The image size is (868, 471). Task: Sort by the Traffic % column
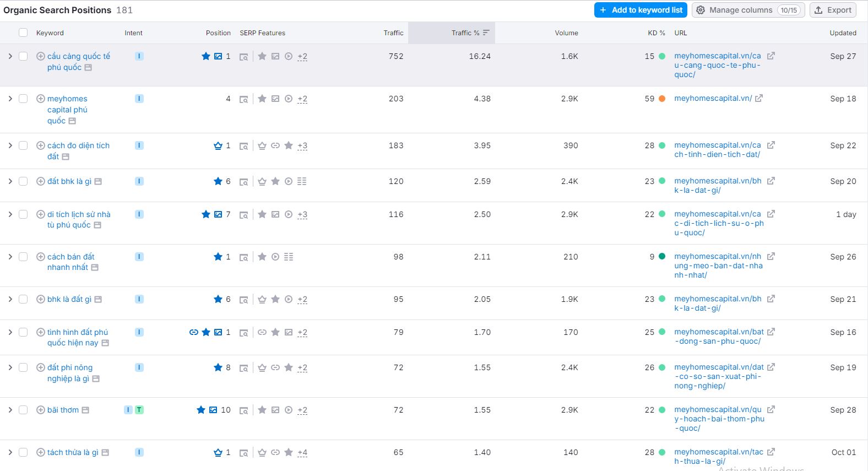pos(470,33)
